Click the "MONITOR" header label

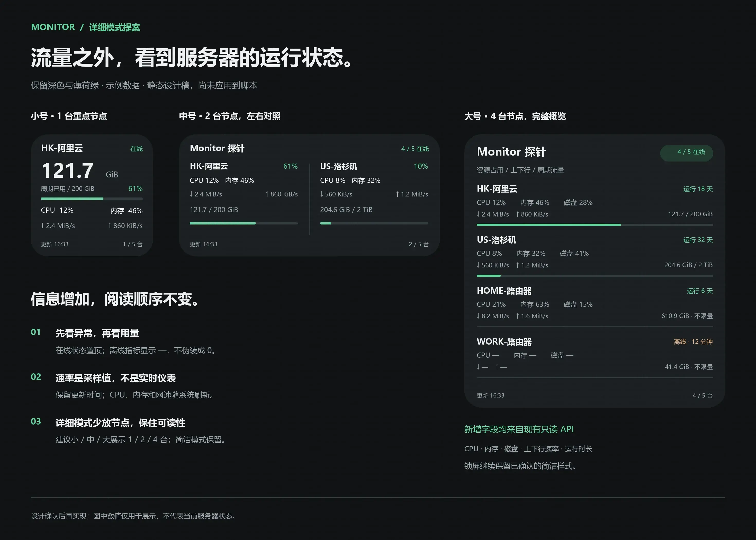coord(53,27)
